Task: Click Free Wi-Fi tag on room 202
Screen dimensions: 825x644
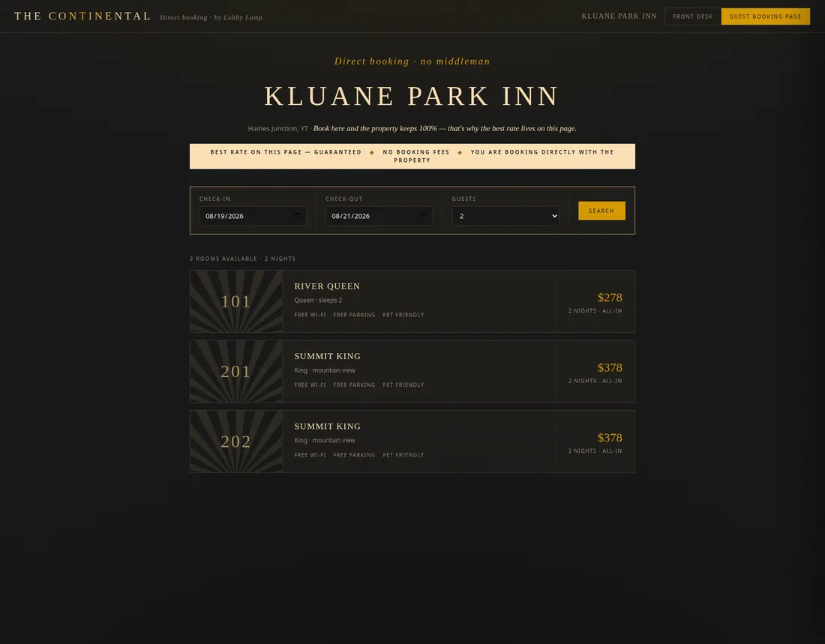Action: coord(310,454)
